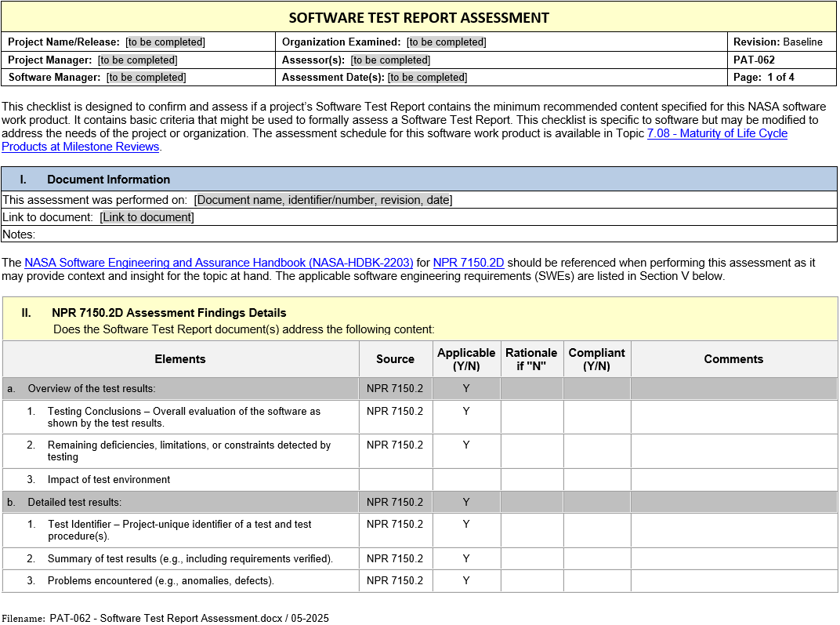Screen dimensions: 840x625
Task: Click the Software Manager placeholder field
Action: (x=146, y=78)
